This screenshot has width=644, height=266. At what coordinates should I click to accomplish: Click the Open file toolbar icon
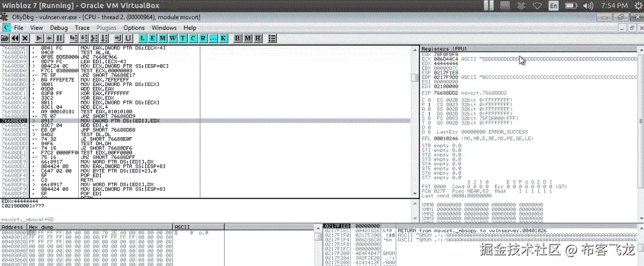pos(5,38)
